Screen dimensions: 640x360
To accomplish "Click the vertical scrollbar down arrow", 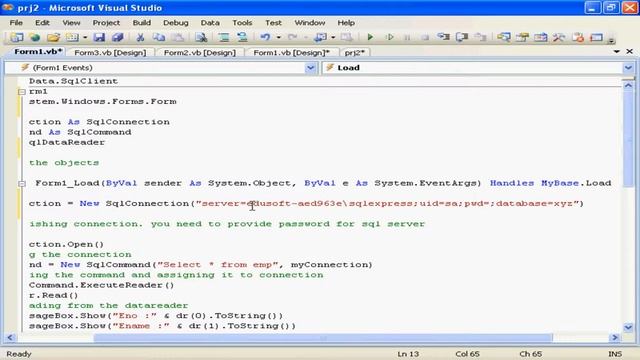I will pyautogui.click(x=628, y=327).
